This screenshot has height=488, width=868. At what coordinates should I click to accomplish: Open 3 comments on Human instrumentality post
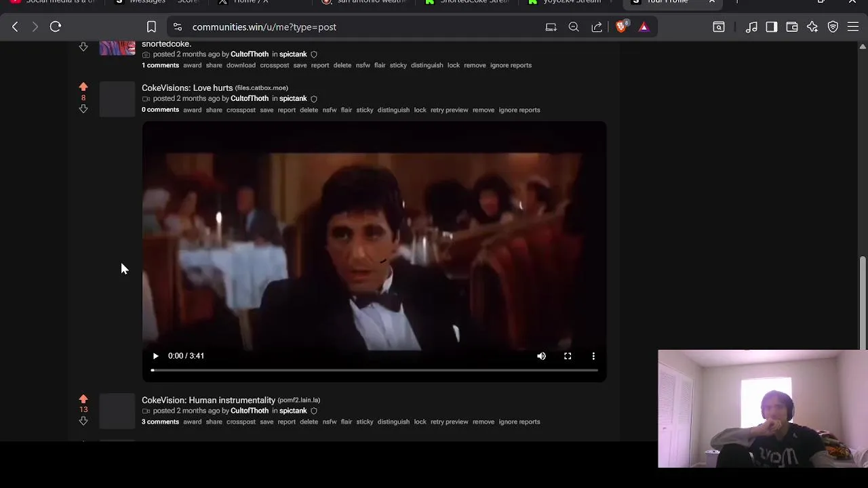(x=160, y=422)
